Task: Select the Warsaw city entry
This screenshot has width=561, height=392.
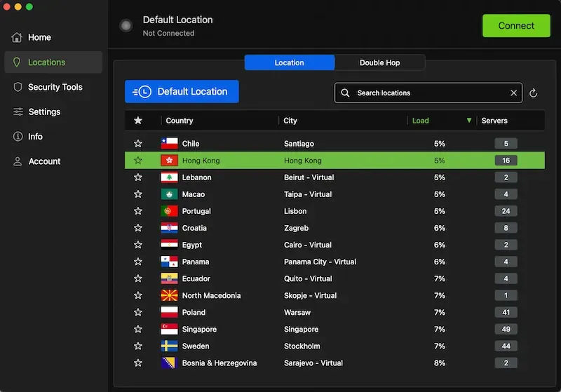Action: [x=297, y=312]
